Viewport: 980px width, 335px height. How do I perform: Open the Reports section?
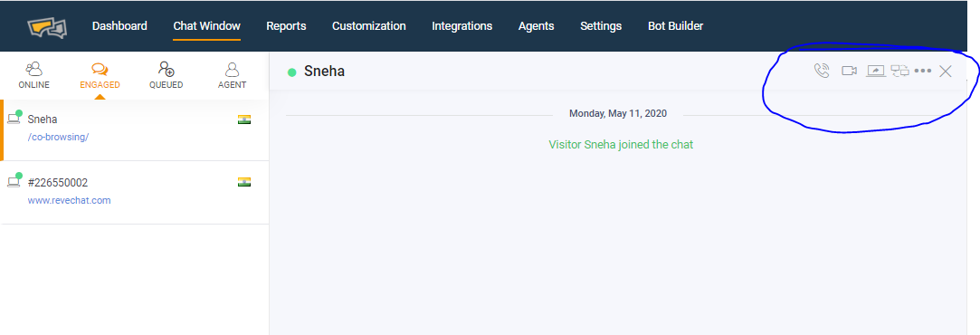(x=286, y=26)
